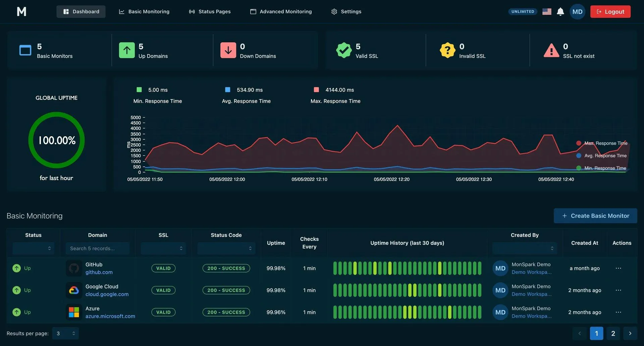Click the domain search field
The image size is (644, 346).
click(98, 249)
